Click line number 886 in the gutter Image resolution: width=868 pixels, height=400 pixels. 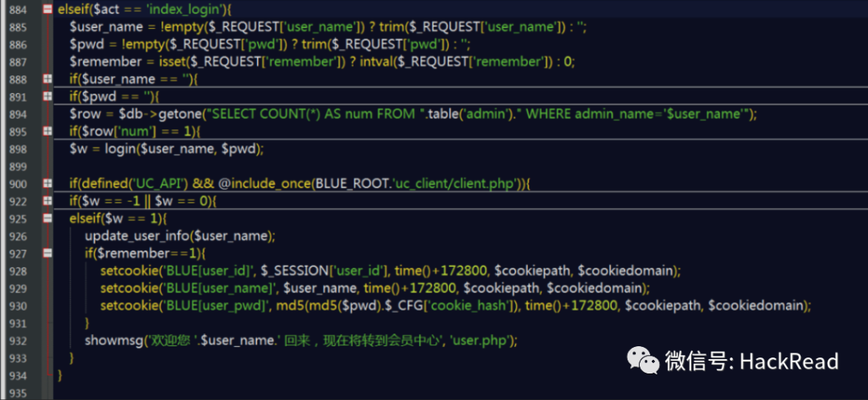18,44
